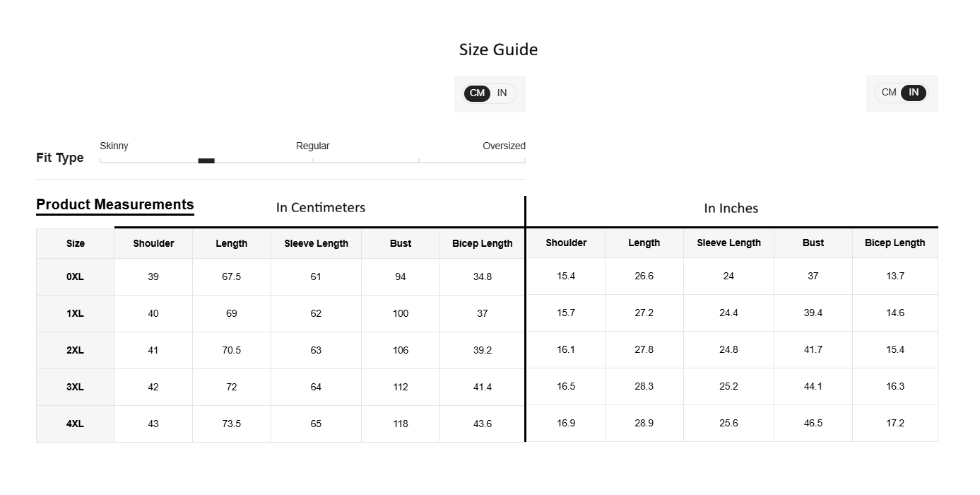Select the 0XL size row
980x495 pixels.
tap(487, 276)
